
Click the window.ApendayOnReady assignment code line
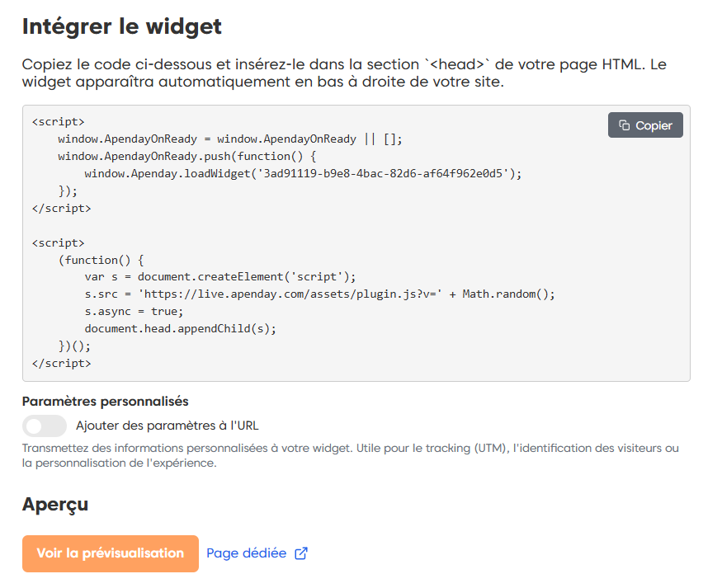[x=229, y=139]
